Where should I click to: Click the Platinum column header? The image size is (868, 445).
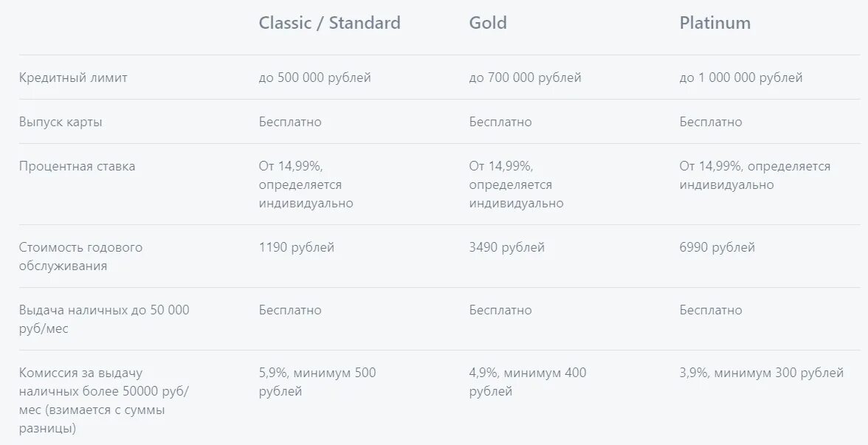[714, 23]
